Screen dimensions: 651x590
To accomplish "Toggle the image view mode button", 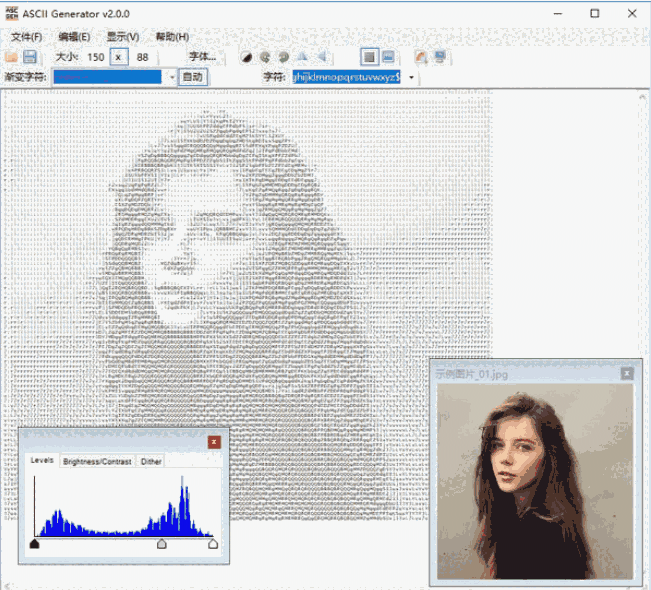I will 387,57.
